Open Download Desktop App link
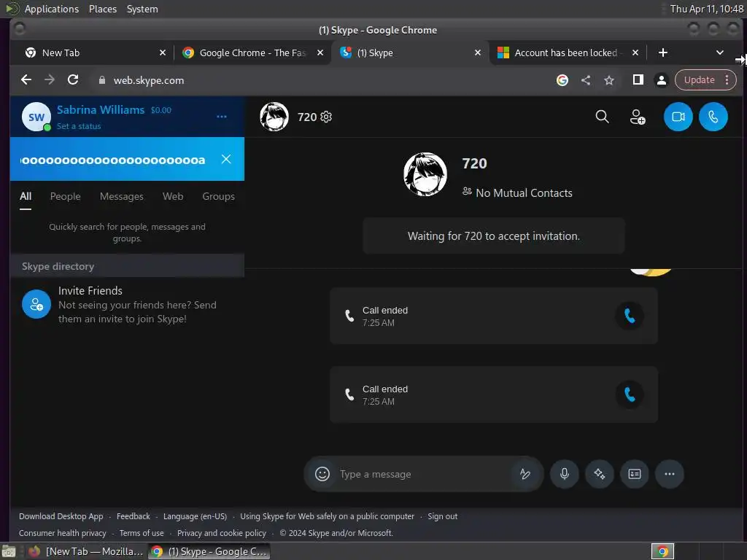Viewport: 747px width, 560px height. point(61,516)
